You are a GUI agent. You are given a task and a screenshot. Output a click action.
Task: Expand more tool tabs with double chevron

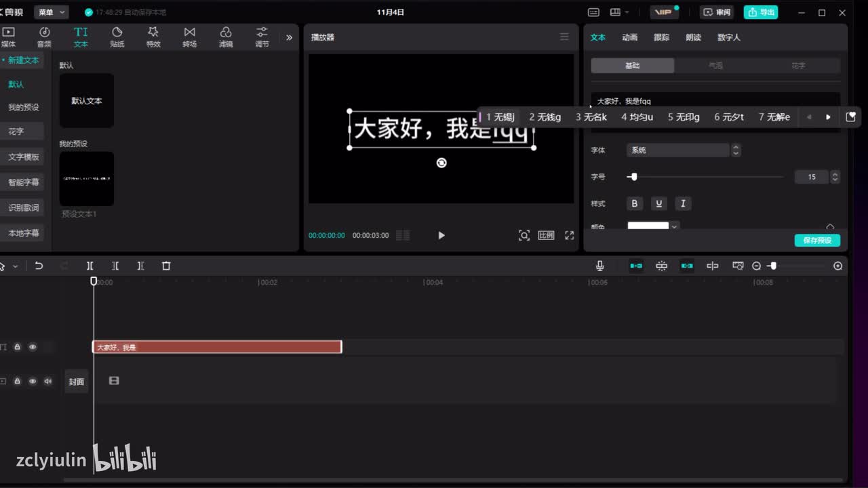tap(289, 37)
